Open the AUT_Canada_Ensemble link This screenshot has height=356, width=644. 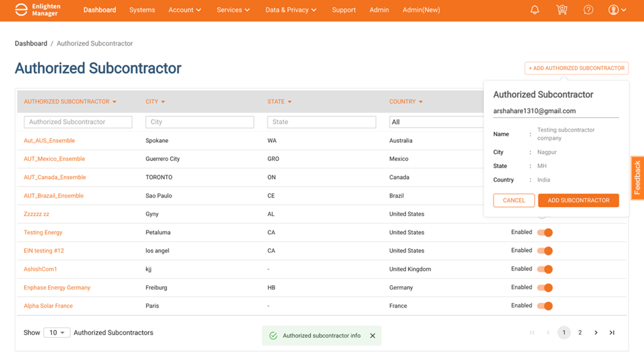[55, 177]
